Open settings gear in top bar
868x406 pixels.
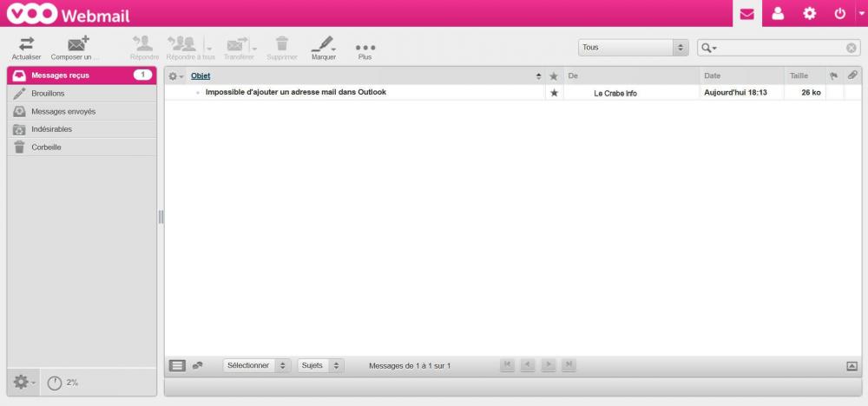pyautogui.click(x=809, y=14)
